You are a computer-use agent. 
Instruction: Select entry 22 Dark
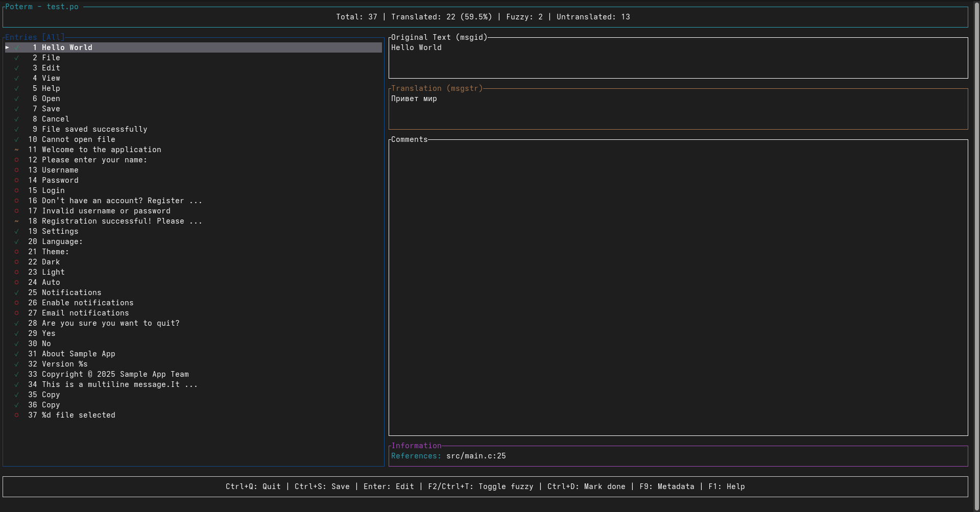tap(194, 262)
